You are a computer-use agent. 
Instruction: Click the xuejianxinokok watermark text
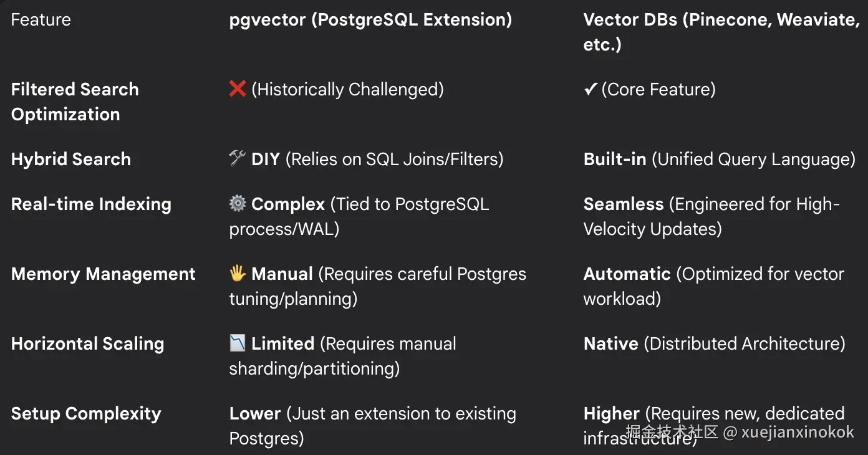[798, 432]
